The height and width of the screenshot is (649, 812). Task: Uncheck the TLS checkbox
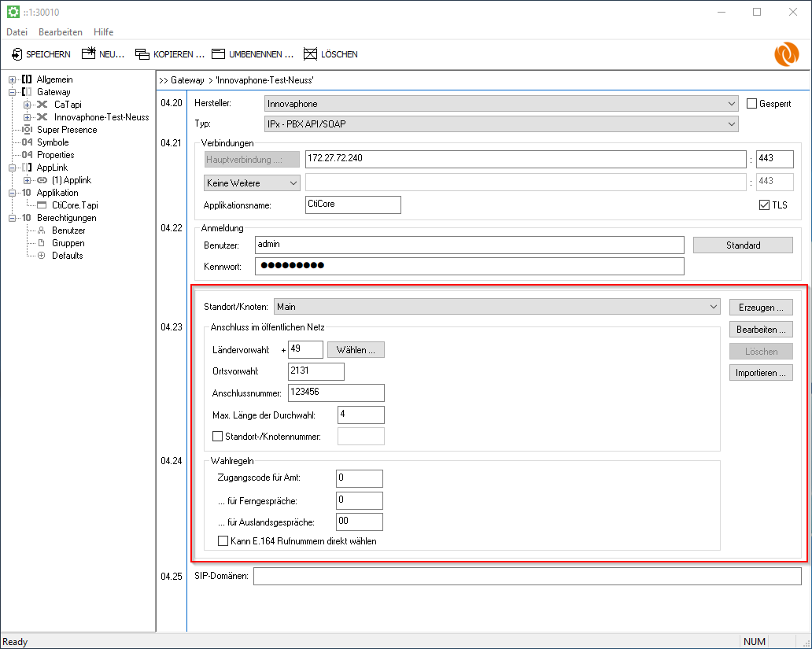pyautogui.click(x=764, y=205)
